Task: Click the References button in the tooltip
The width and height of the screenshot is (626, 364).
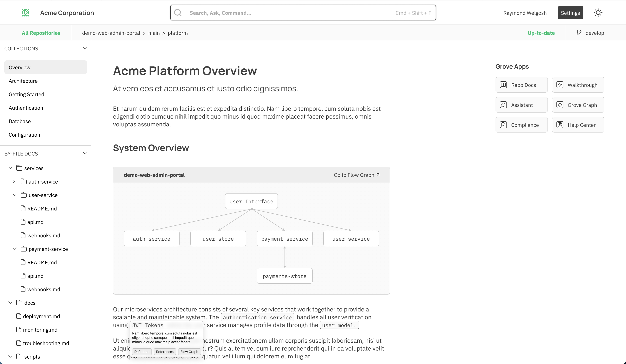Action: tap(165, 352)
